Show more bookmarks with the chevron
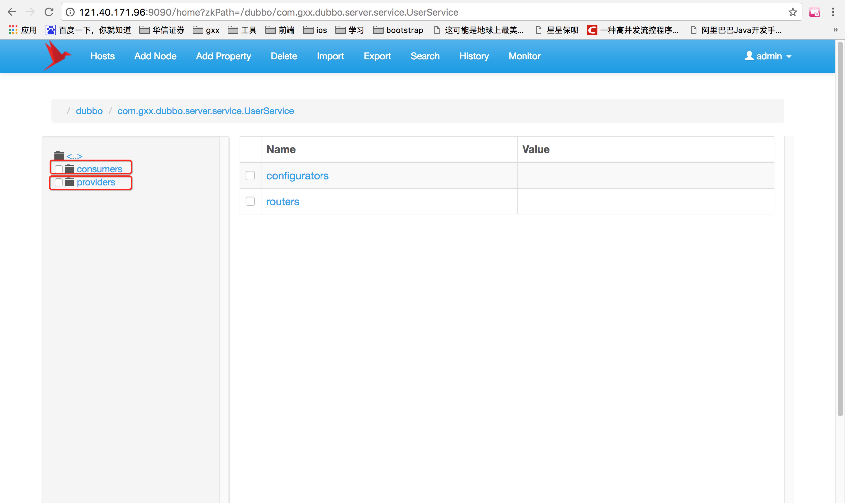 click(x=835, y=30)
